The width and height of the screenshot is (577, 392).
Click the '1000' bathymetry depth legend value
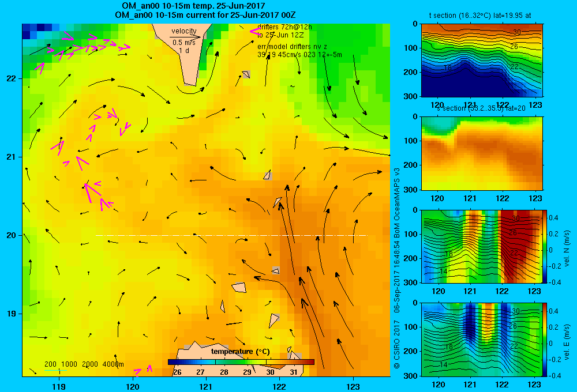(69, 364)
